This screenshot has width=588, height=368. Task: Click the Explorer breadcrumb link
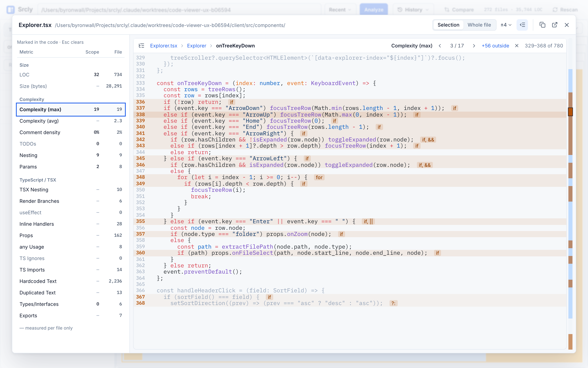coord(197,46)
